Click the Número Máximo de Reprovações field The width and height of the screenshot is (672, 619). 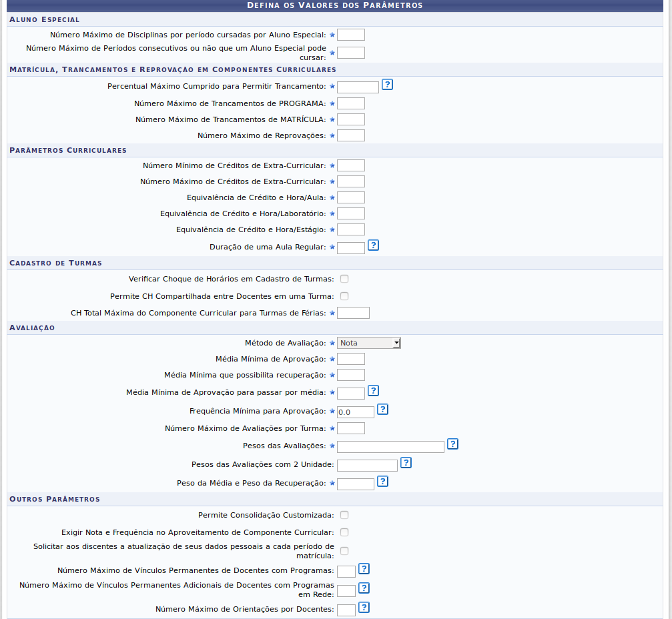click(351, 135)
